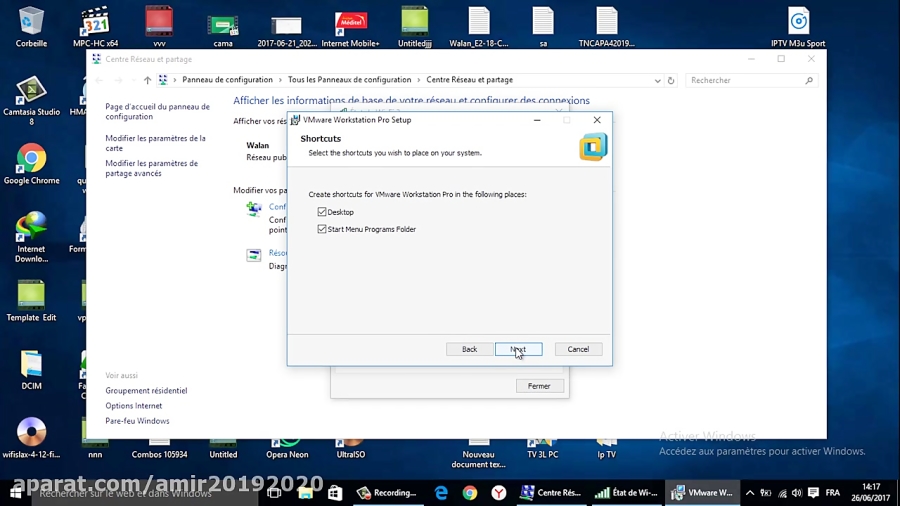The height and width of the screenshot is (506, 900).
Task: Switch to État de Wi-... taskbar window
Action: coord(627,492)
